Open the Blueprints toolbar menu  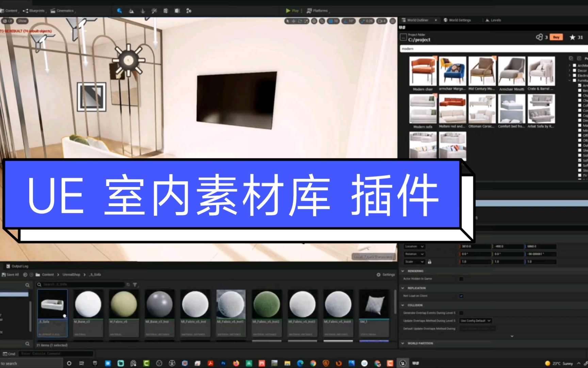(x=34, y=11)
